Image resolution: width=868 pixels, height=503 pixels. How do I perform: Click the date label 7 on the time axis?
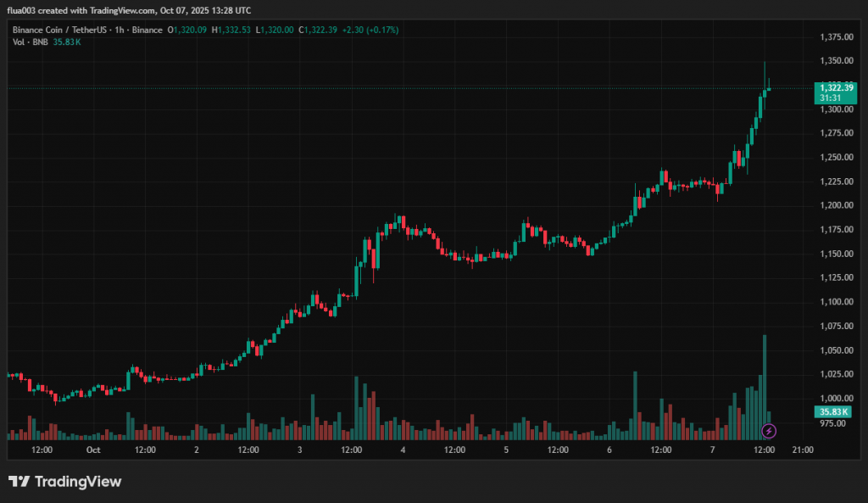713,450
